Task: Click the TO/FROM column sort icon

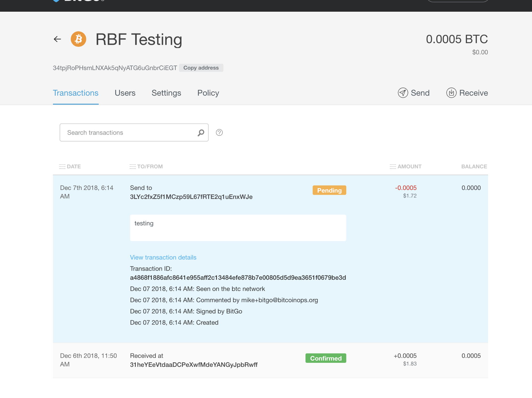Action: pyautogui.click(x=133, y=166)
